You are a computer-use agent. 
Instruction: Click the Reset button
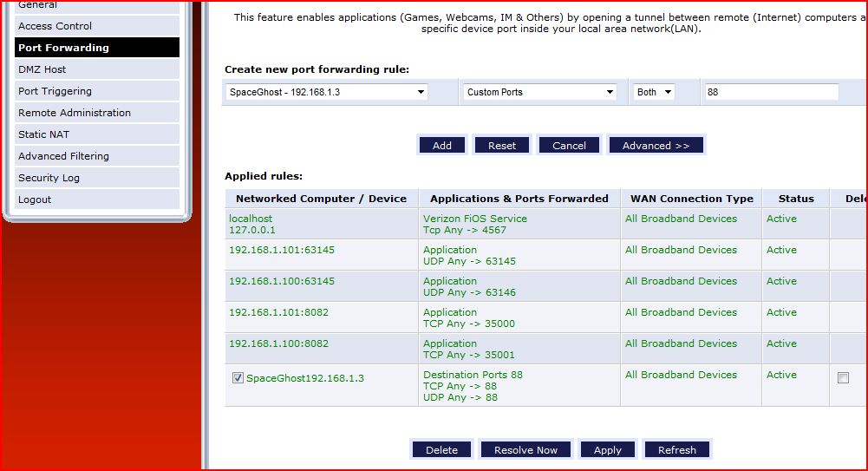502,145
